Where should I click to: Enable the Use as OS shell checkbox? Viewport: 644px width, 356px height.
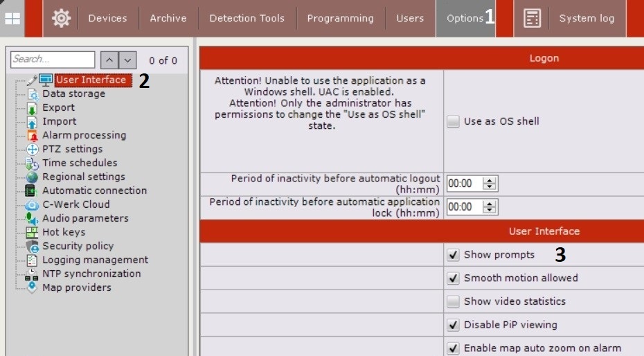453,121
